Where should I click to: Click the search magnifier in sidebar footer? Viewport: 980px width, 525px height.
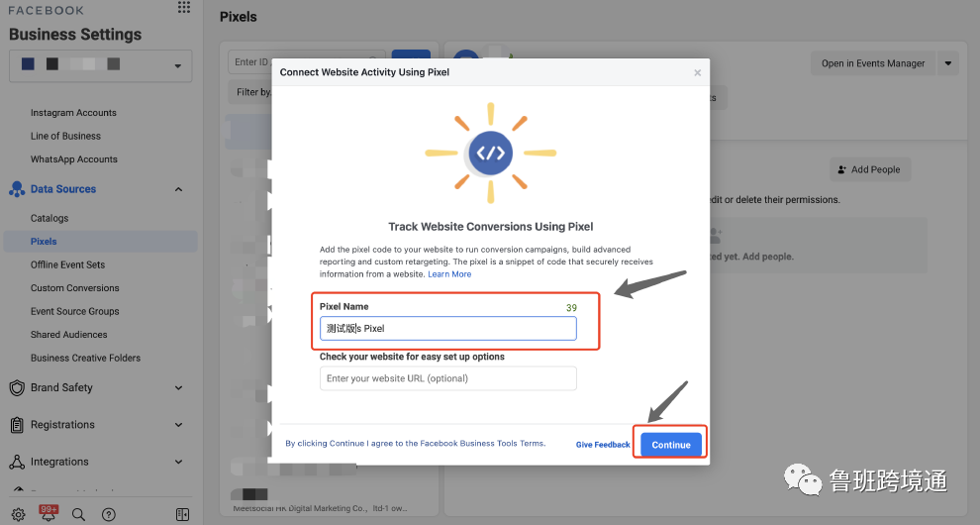tap(79, 514)
